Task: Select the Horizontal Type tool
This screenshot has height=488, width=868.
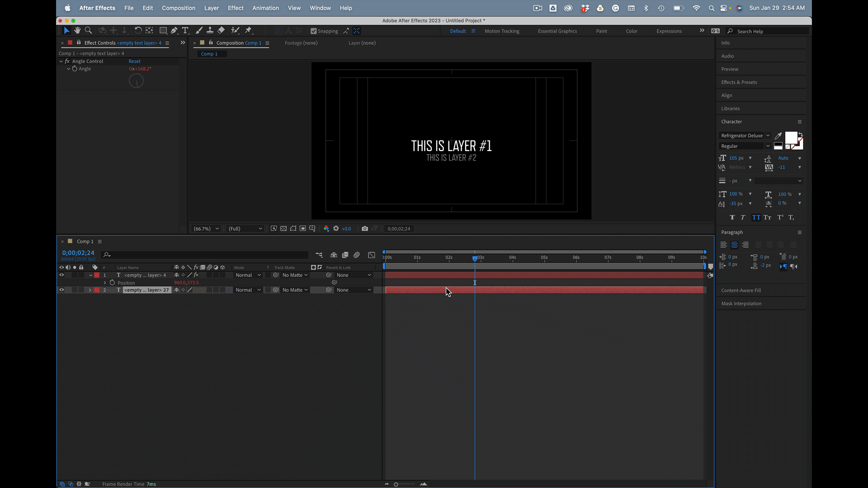Action: click(x=185, y=30)
